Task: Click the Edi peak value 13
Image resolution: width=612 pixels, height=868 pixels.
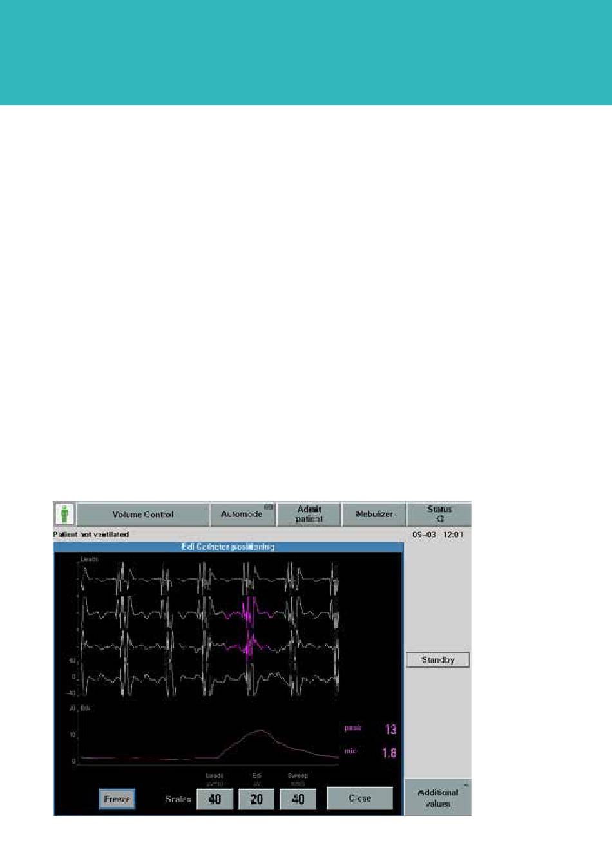Action: point(390,730)
